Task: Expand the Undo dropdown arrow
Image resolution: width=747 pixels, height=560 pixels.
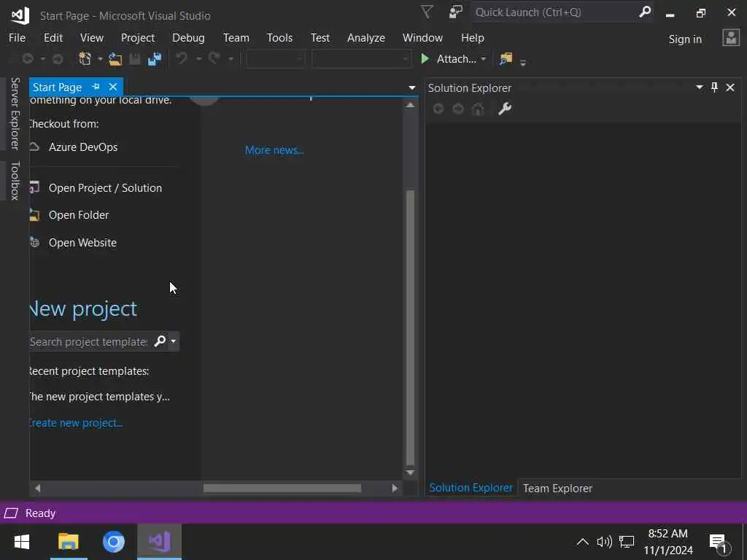Action: [x=198, y=59]
